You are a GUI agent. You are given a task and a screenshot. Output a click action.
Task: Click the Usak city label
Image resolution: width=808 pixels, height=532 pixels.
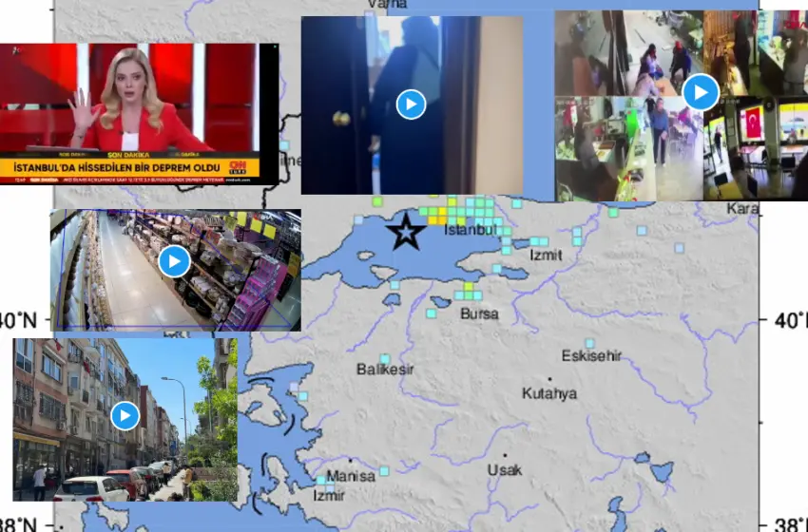pos(504,470)
